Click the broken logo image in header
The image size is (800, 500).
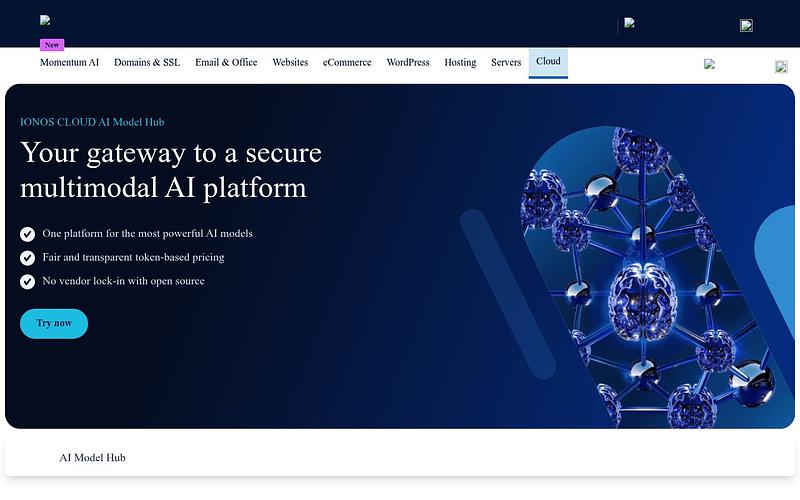pyautogui.click(x=45, y=20)
